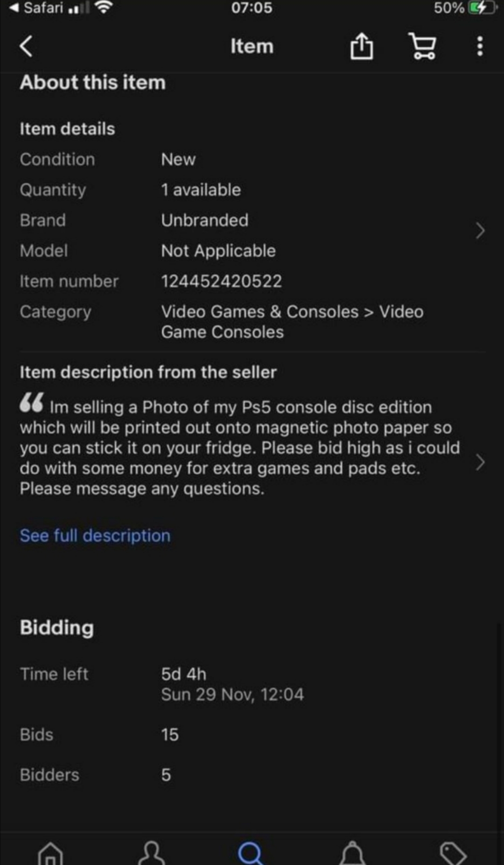Open the Selling tag tab

453,852
